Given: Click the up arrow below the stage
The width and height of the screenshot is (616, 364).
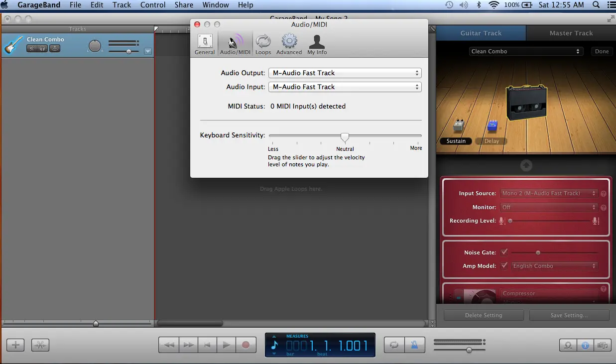Looking at the screenshot, I should [x=526, y=165].
